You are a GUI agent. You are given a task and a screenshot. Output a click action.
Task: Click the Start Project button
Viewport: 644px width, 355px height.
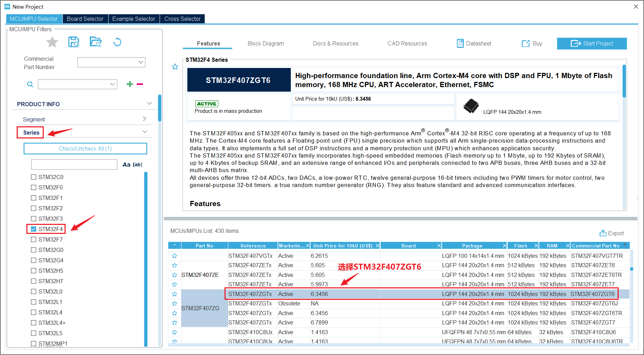click(x=592, y=43)
